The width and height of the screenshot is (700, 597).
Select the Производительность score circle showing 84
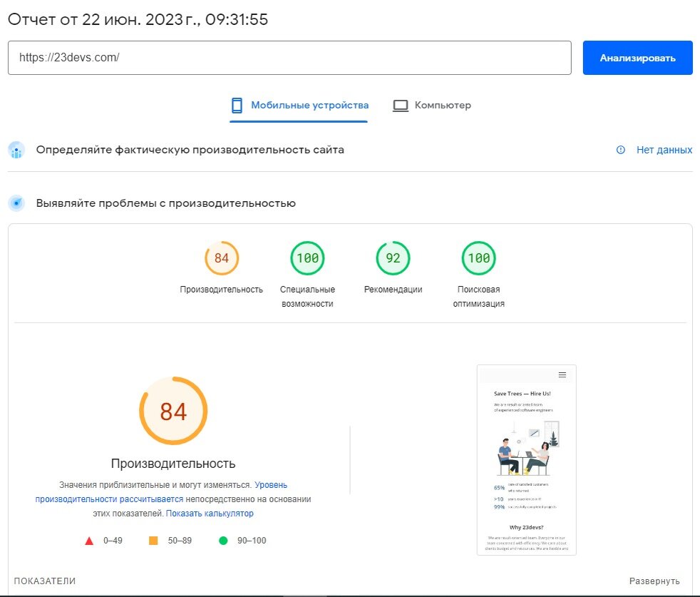pos(221,258)
